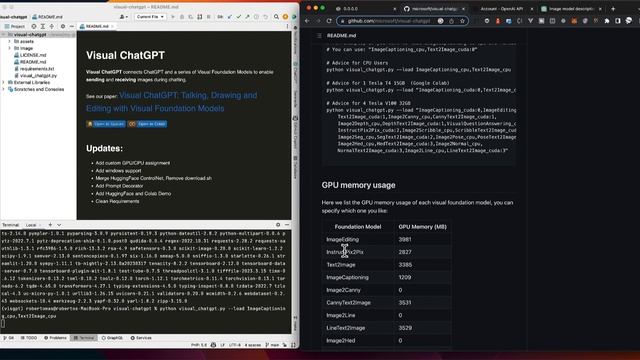The width and height of the screenshot is (640, 360).
Task: Click the share icon in address bar
Action: pyautogui.click(x=451, y=21)
